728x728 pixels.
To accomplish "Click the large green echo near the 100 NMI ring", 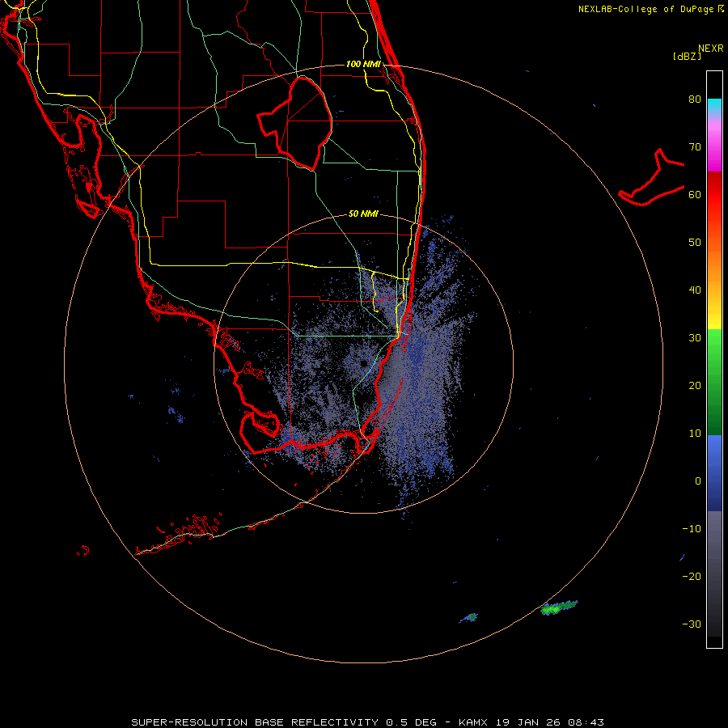I will (x=559, y=607).
